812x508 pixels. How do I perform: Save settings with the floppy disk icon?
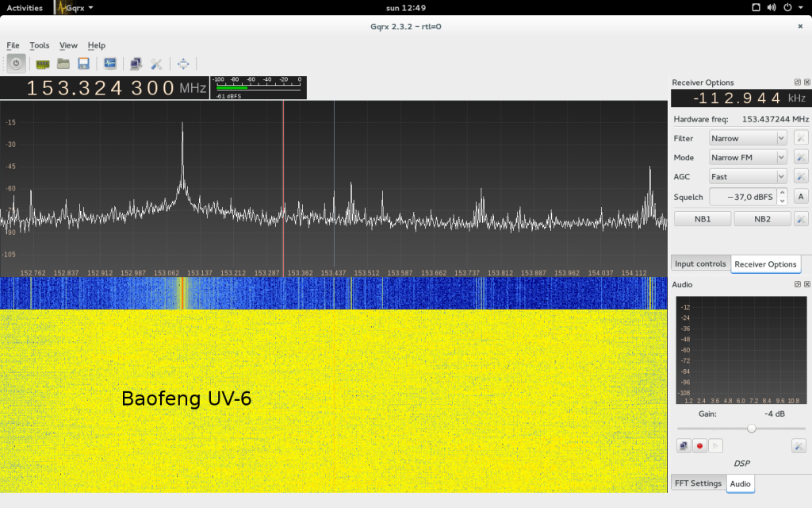click(83, 63)
